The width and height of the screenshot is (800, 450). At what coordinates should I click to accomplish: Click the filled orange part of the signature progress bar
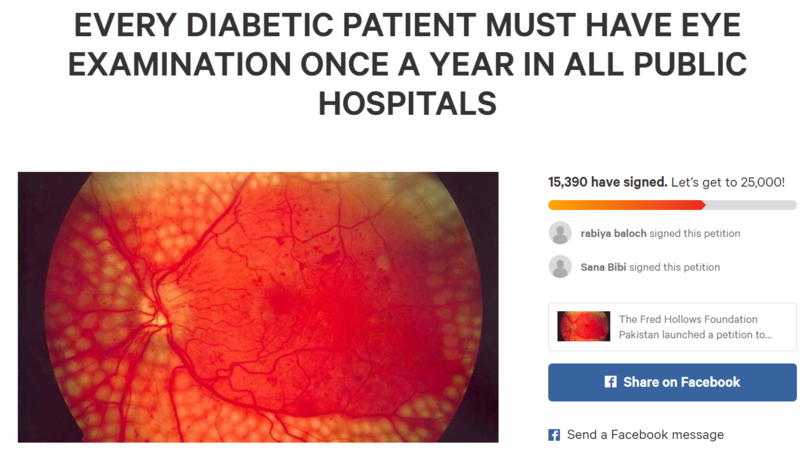[625, 205]
